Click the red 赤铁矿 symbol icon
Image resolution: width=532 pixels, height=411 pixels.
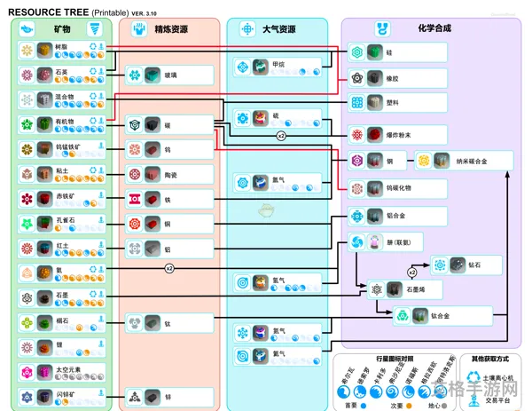pyautogui.click(x=27, y=199)
